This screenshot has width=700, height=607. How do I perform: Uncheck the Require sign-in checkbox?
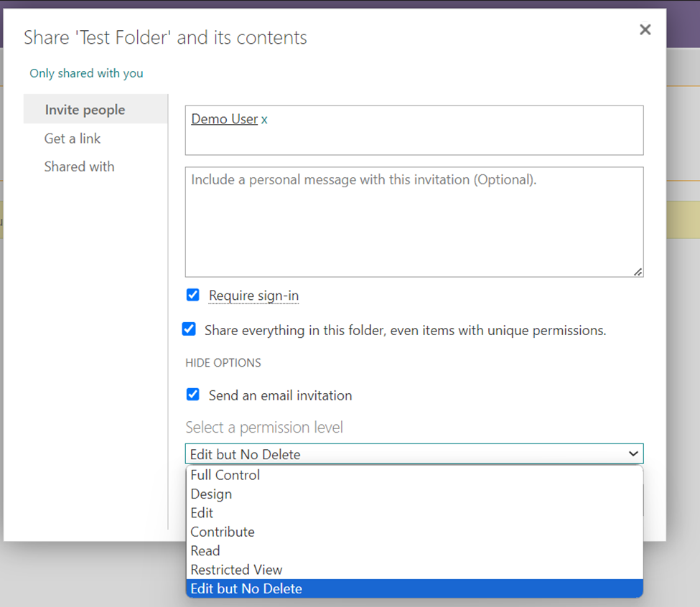192,295
